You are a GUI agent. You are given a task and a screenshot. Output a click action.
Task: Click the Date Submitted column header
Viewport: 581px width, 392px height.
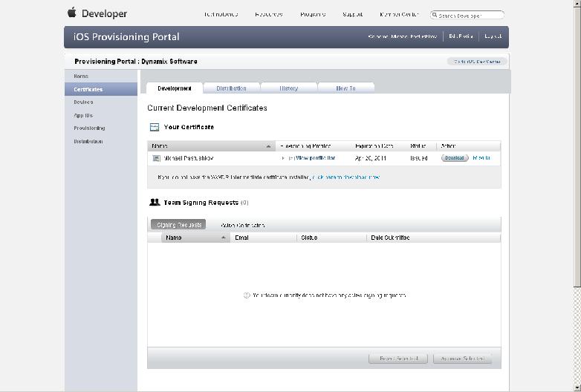(x=434, y=238)
